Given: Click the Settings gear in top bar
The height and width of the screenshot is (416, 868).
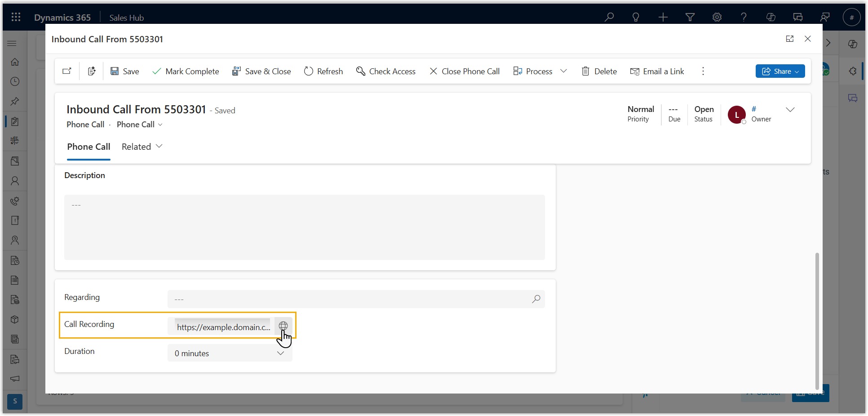Looking at the screenshot, I should pos(717,17).
